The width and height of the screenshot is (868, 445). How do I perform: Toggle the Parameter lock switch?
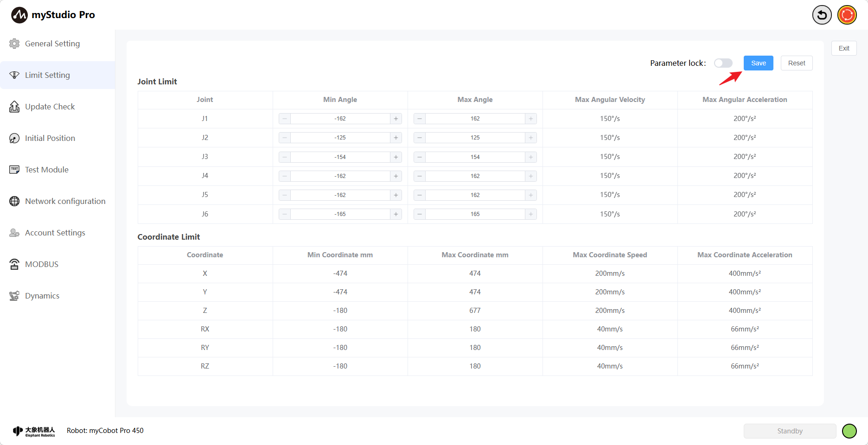[x=723, y=63]
